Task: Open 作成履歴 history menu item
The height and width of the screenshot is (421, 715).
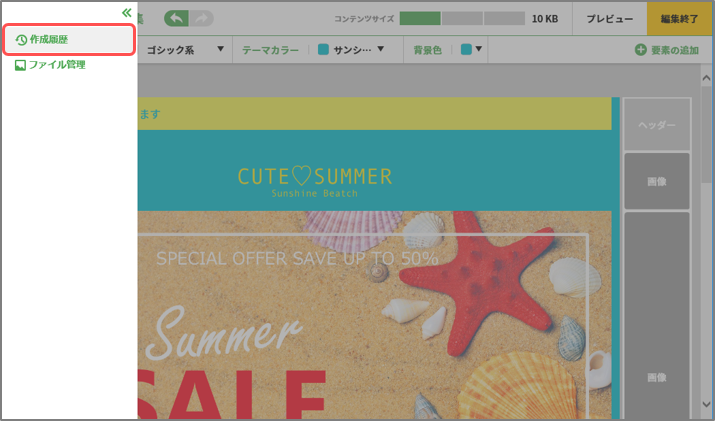Action: tap(69, 40)
